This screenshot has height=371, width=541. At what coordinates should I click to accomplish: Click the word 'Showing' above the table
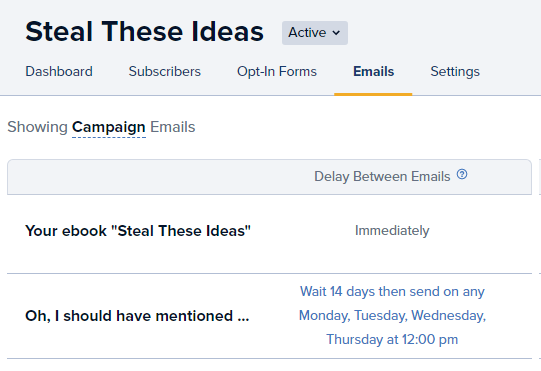pos(37,127)
